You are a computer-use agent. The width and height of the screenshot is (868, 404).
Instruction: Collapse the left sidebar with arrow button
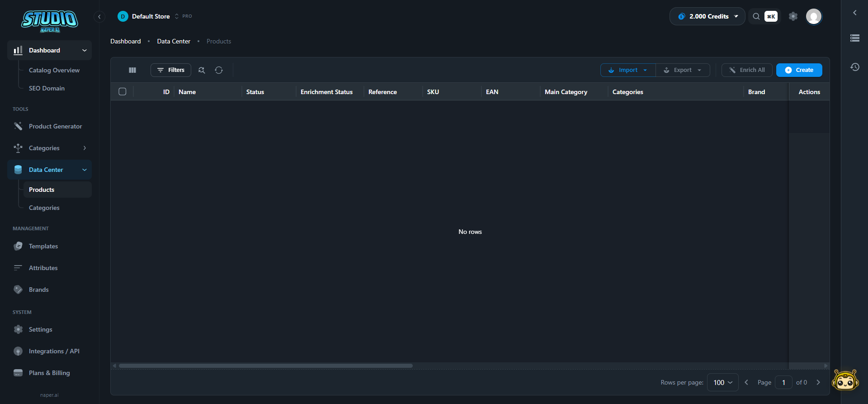coord(99,17)
